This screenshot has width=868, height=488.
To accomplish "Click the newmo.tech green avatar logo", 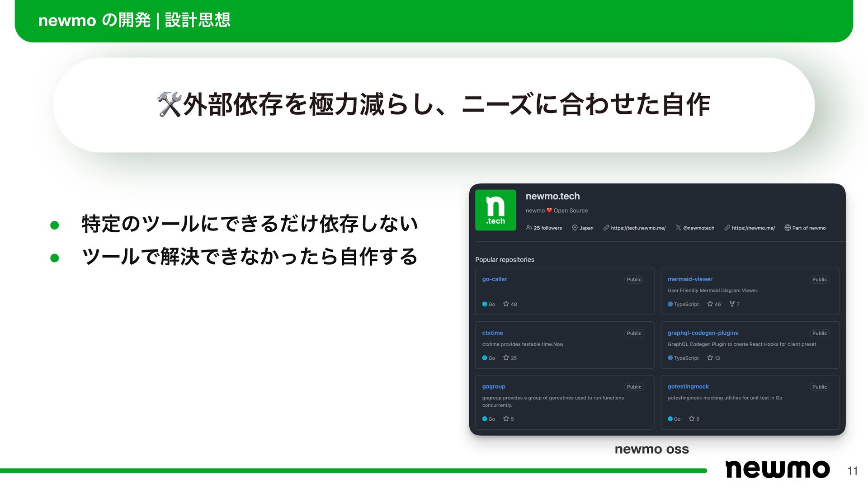I will pyautogui.click(x=495, y=210).
